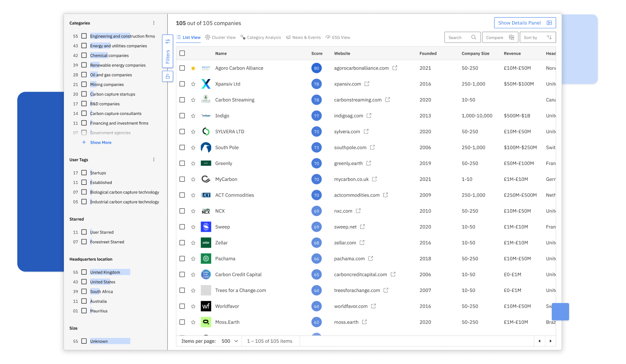Switch to the ESG View tab

coord(338,37)
